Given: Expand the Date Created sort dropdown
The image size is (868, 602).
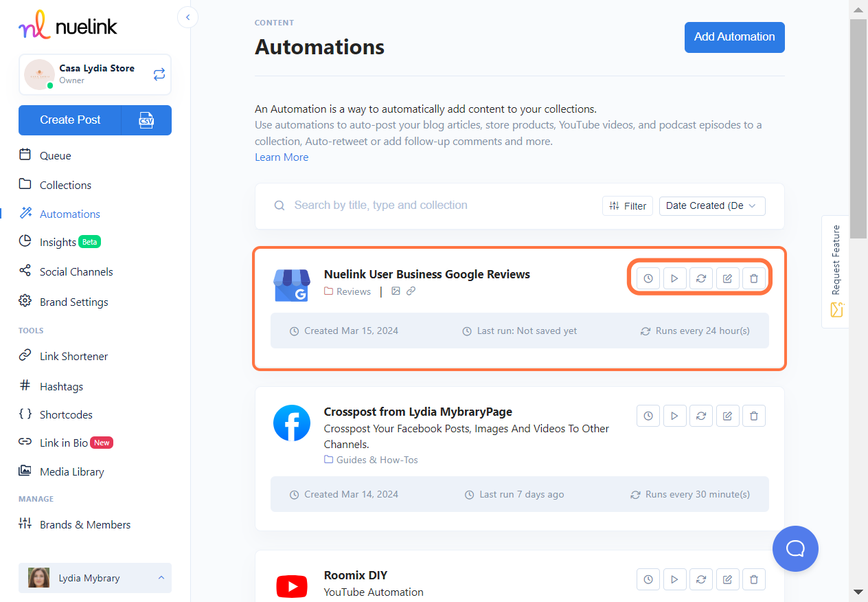Looking at the screenshot, I should click(712, 205).
